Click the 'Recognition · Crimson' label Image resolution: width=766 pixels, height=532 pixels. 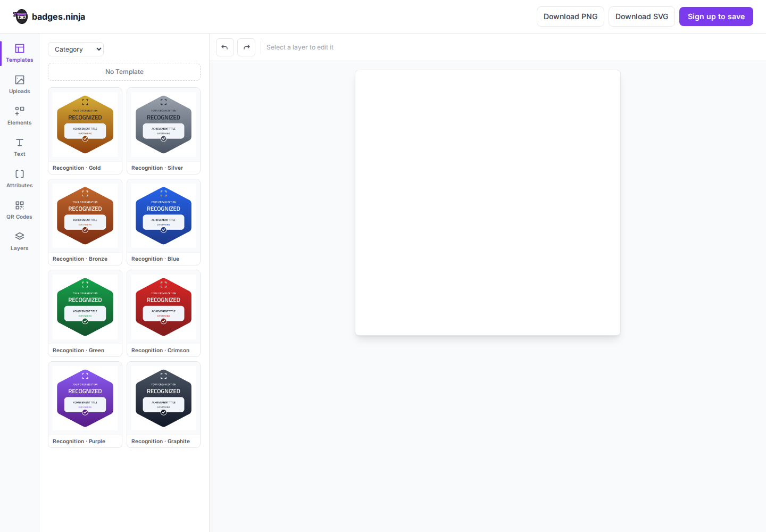160,351
